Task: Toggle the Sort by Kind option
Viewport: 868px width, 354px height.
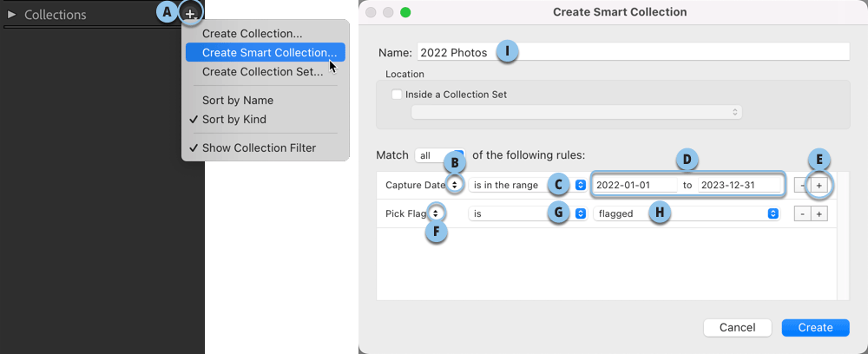Action: click(x=233, y=119)
